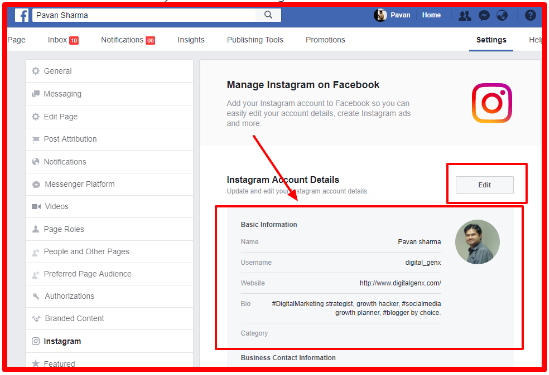549x375 pixels.
Task: Click the username digital_genx value
Action: [x=423, y=262]
